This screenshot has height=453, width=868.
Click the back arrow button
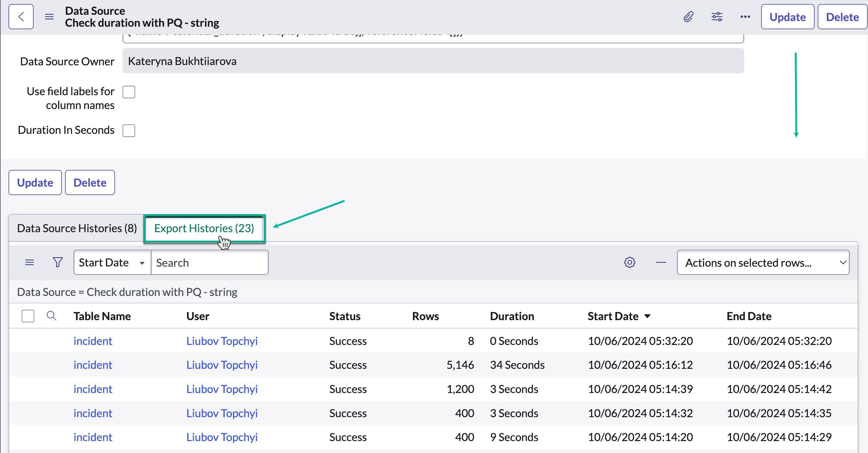(21, 17)
